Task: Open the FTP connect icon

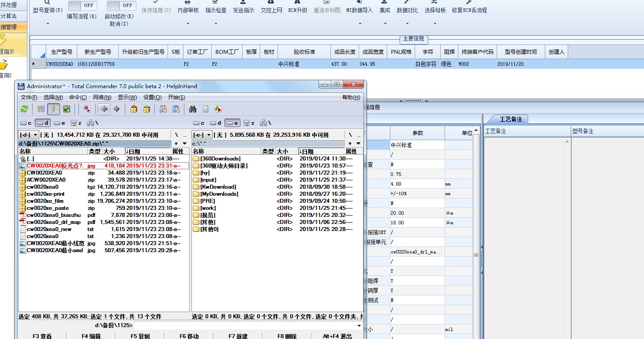Action: click(163, 109)
